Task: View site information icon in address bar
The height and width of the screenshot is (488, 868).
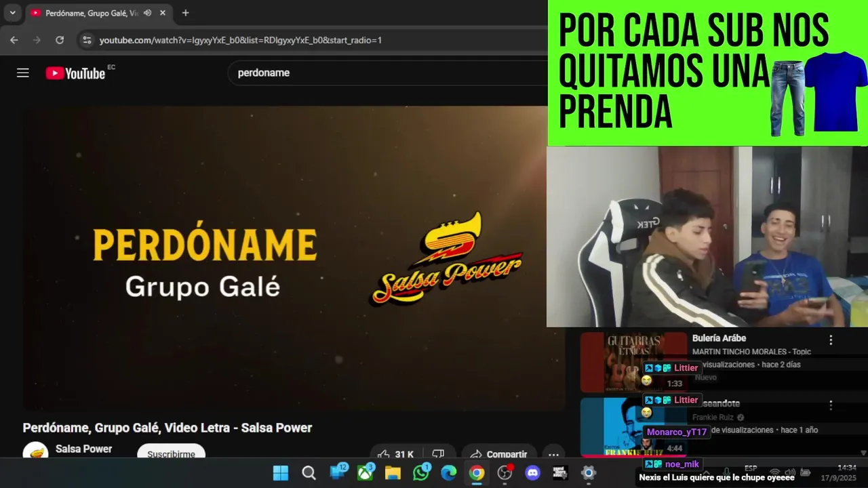Action: pyautogui.click(x=87, y=40)
